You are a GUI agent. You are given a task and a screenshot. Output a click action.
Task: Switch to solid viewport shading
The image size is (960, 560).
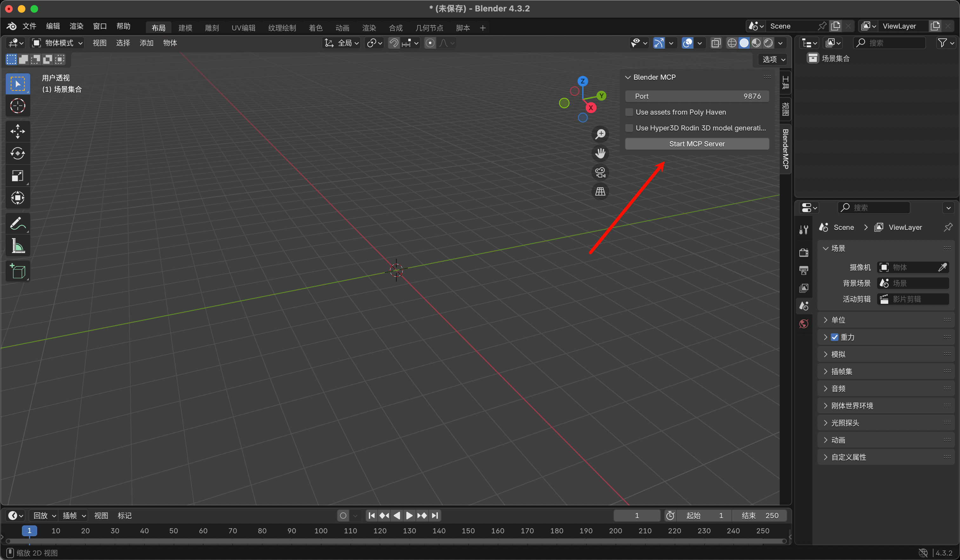(x=744, y=43)
